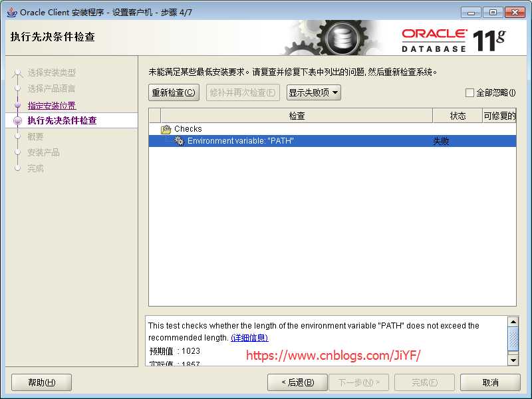The height and width of the screenshot is (399, 532).
Task: Click the 选择产品语言 step
Action: (51, 89)
